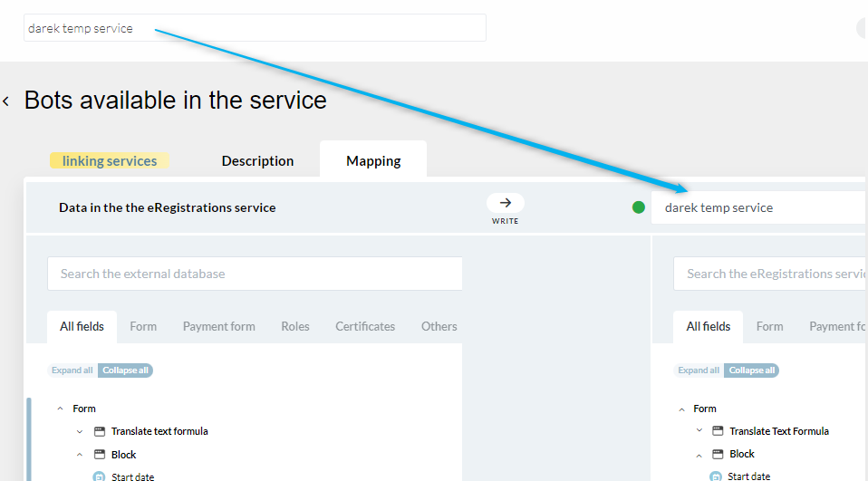Click the left panel vertical scrollbar

pyautogui.click(x=29, y=439)
